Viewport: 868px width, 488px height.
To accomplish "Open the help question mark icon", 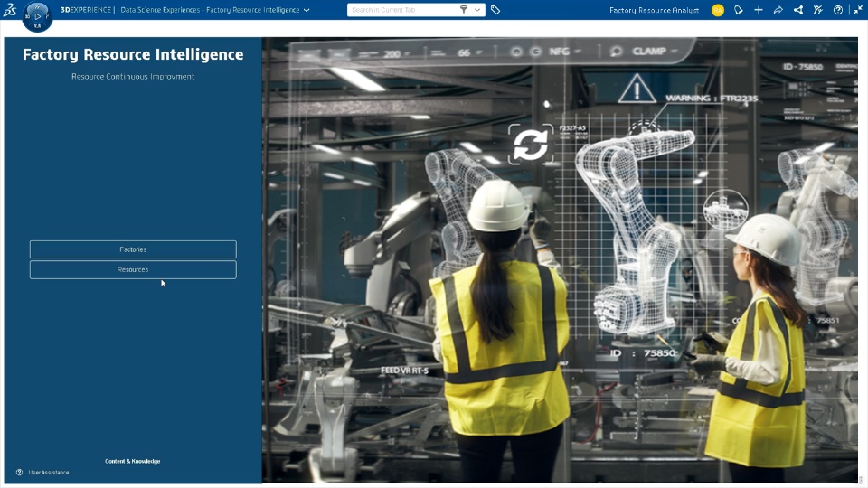I will (838, 10).
